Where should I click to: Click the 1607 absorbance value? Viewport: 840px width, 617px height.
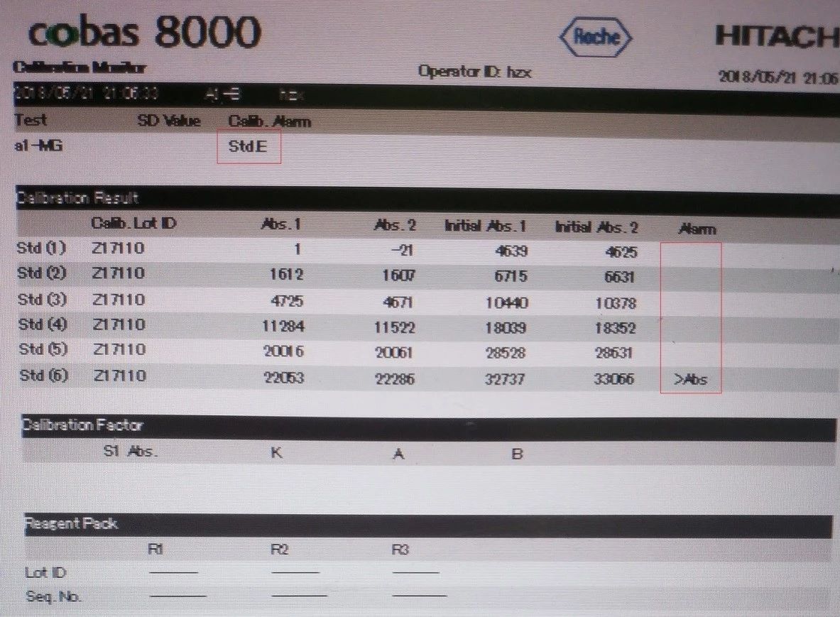pyautogui.click(x=398, y=275)
